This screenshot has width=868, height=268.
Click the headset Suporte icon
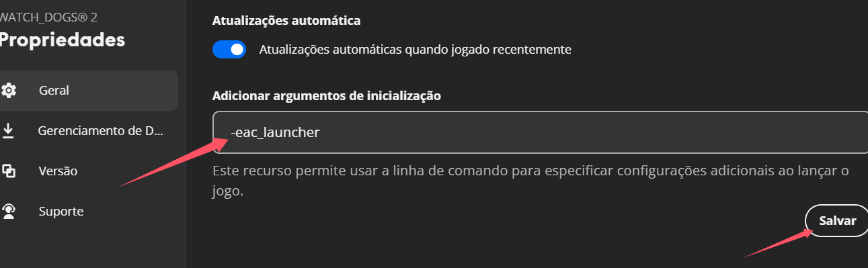pos(9,211)
